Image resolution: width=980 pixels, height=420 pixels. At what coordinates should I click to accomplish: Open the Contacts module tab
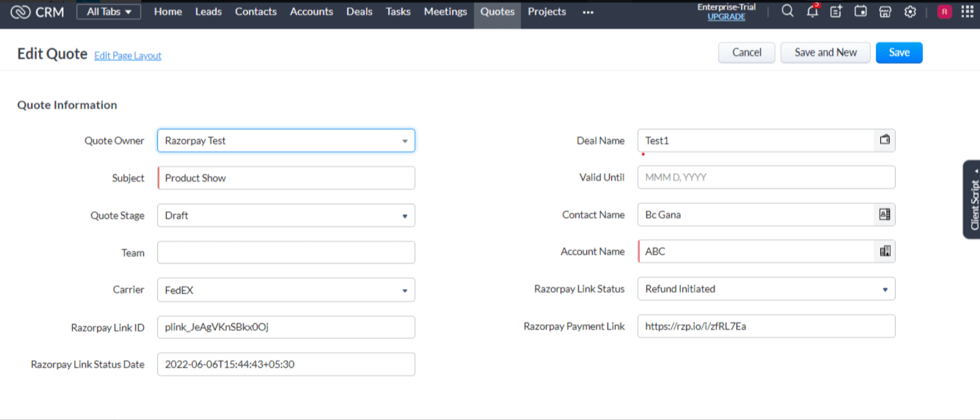coord(256,12)
